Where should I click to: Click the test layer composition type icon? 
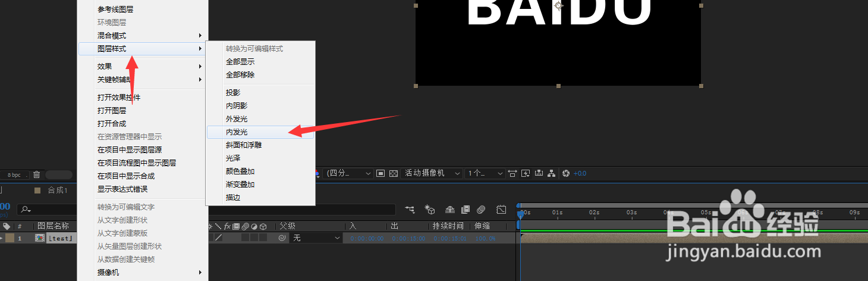point(40,238)
